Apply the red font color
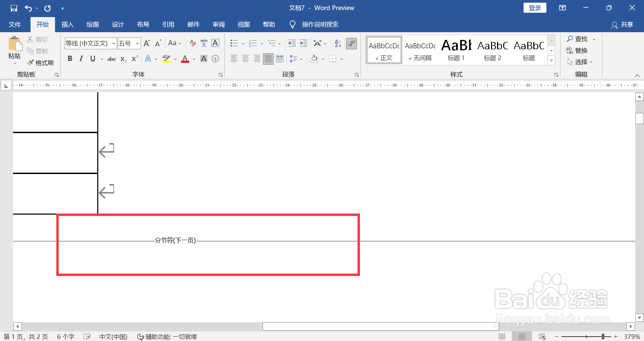Screen dimensions: 644x341 [x=185, y=59]
